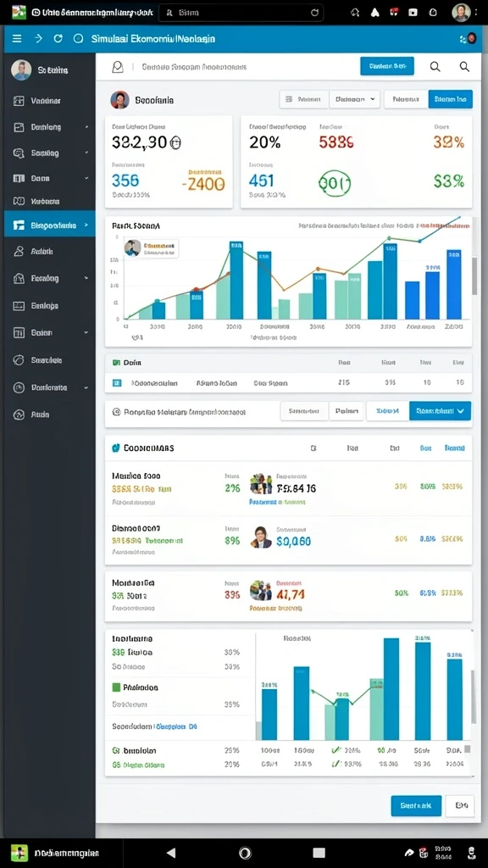Open the hamburger menu in blue header
The image size is (488, 868).
tap(17, 39)
